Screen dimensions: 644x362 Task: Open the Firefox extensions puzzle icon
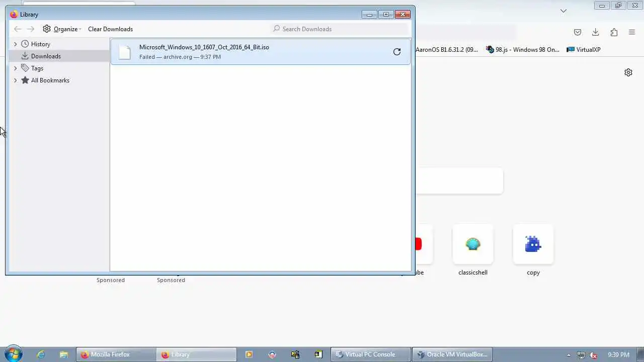[x=614, y=32]
